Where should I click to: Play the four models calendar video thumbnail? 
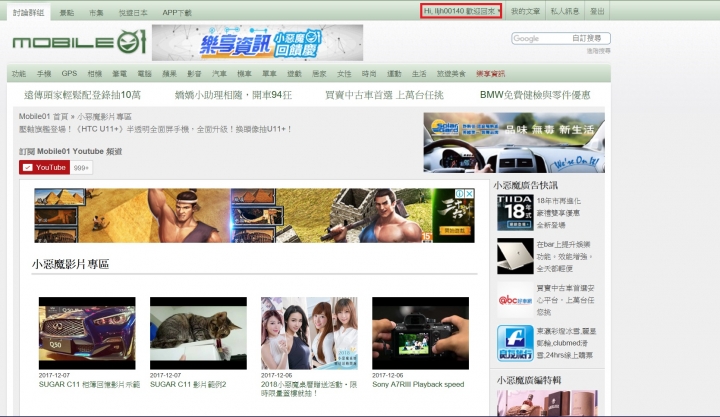point(309,333)
